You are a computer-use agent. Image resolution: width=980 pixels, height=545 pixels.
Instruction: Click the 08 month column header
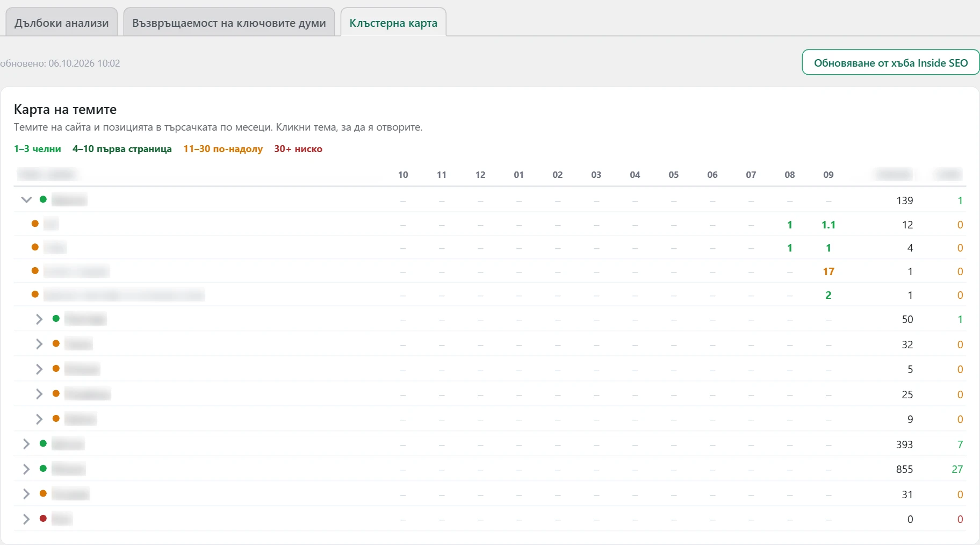pos(789,175)
